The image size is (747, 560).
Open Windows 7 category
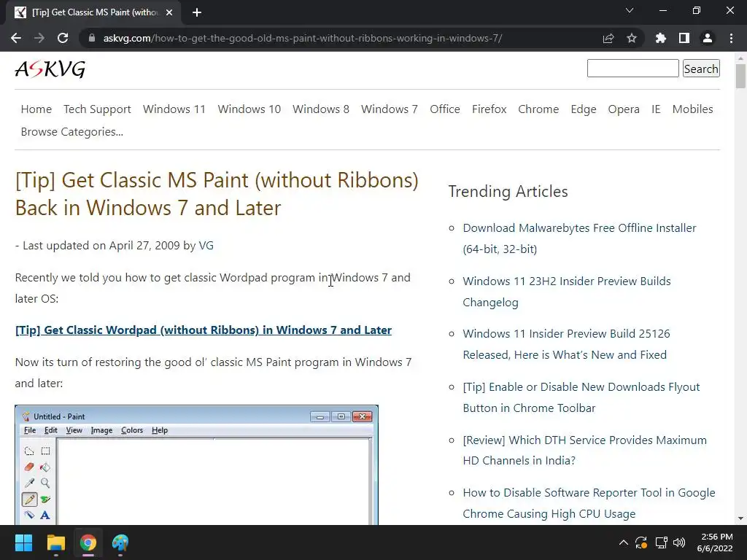(x=390, y=109)
